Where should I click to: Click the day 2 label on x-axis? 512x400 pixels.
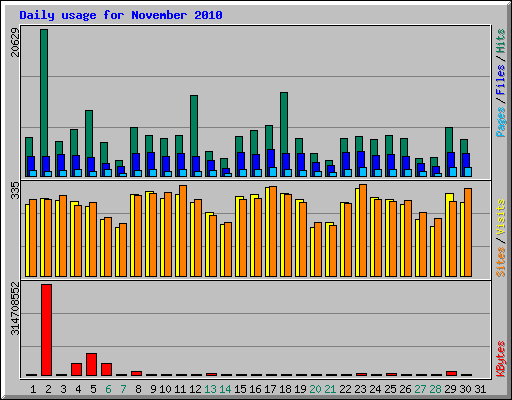click(48, 389)
